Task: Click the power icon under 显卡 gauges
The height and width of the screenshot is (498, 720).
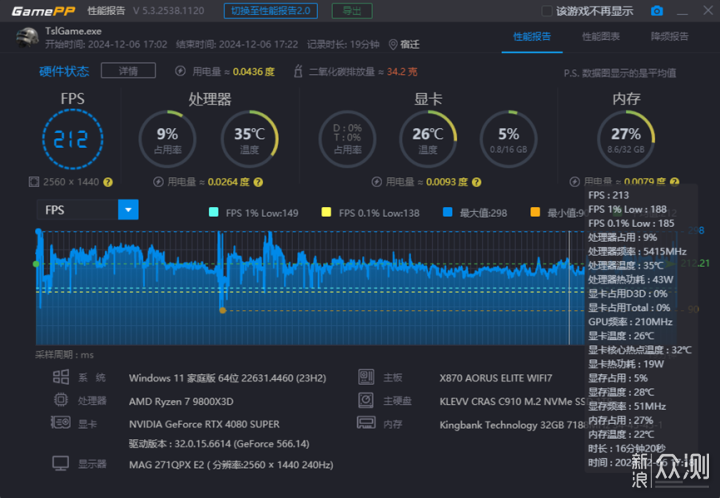Action: point(377,182)
